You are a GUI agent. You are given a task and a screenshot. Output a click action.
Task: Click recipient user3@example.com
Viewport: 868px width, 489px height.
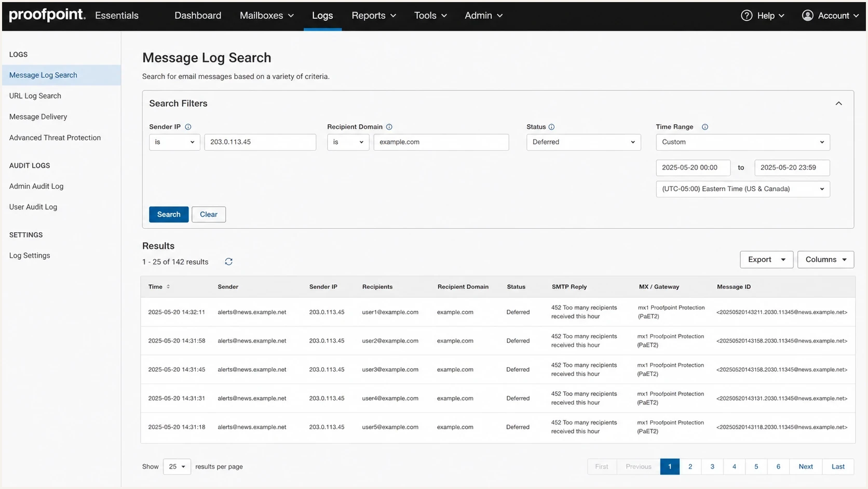390,369
